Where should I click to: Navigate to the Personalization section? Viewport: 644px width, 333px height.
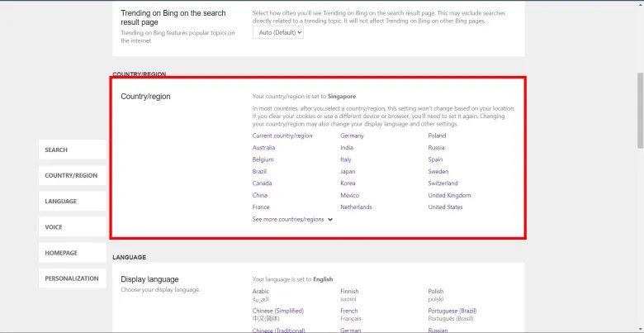pos(72,278)
